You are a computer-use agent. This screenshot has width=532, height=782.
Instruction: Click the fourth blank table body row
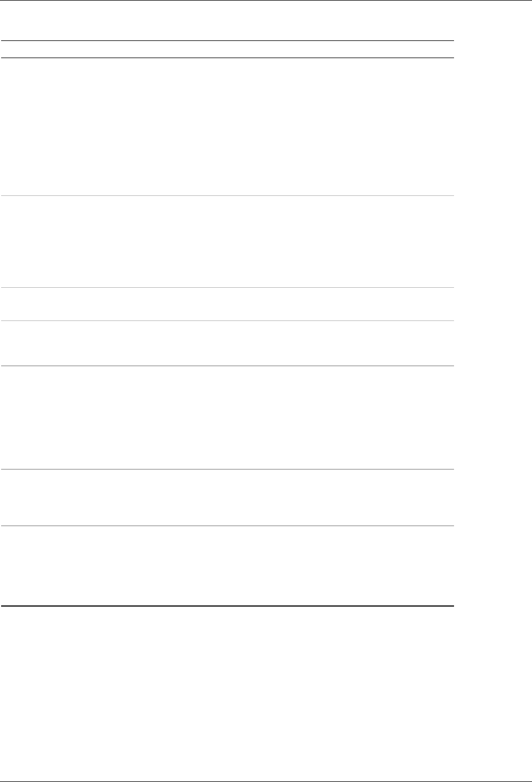227,343
